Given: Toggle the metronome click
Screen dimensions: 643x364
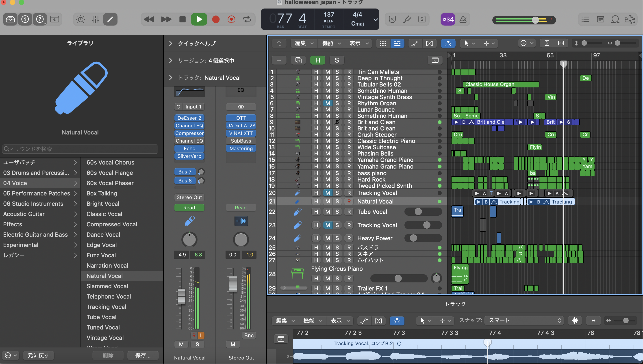Looking at the screenshot, I should pyautogui.click(x=463, y=19).
